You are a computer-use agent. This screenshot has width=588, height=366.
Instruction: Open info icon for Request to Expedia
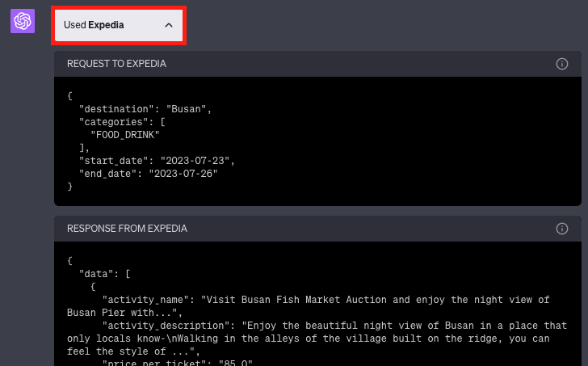[x=562, y=64]
